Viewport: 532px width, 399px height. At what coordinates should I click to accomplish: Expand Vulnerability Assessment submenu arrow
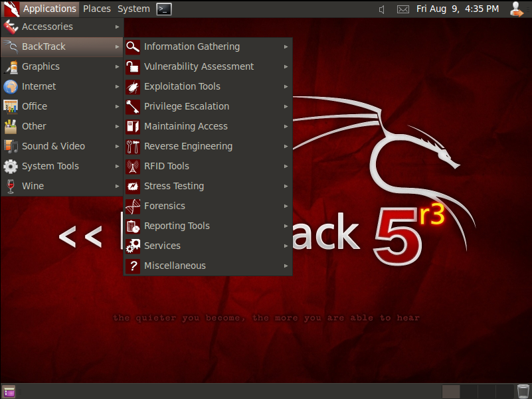pos(286,67)
